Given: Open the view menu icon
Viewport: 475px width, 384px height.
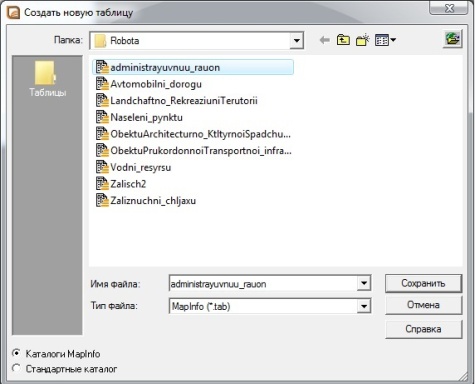Looking at the screenshot, I should point(385,40).
